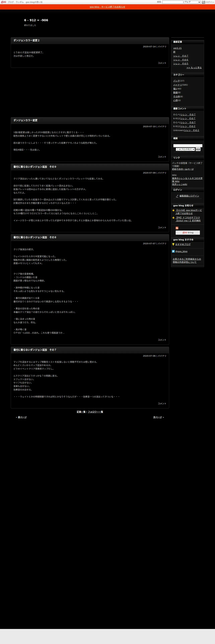Click コメント under ダンジョンカラー変更２ post
This screenshot has width=215, height=644.
(x=162, y=63)
